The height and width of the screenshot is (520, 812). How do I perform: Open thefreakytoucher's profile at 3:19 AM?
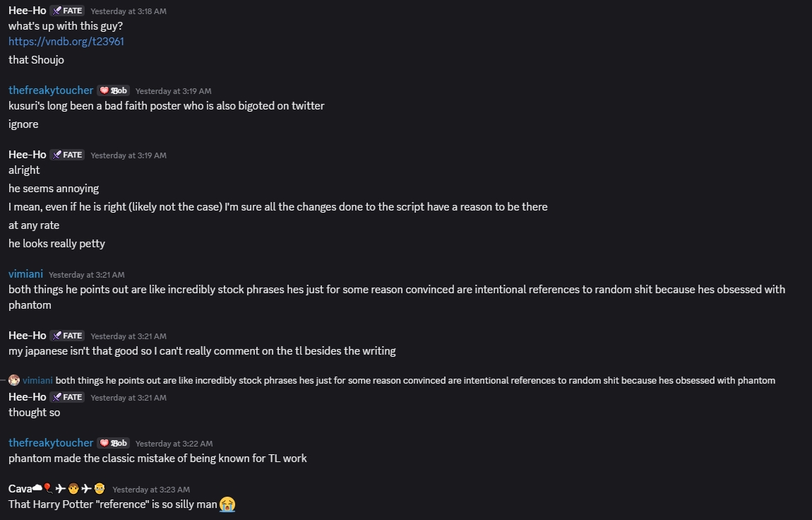point(51,90)
